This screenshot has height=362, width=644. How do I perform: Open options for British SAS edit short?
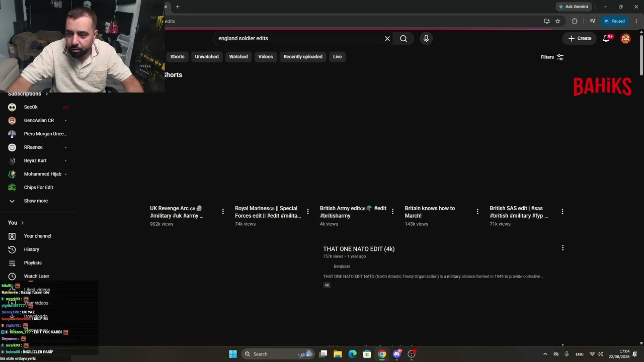pyautogui.click(x=562, y=212)
